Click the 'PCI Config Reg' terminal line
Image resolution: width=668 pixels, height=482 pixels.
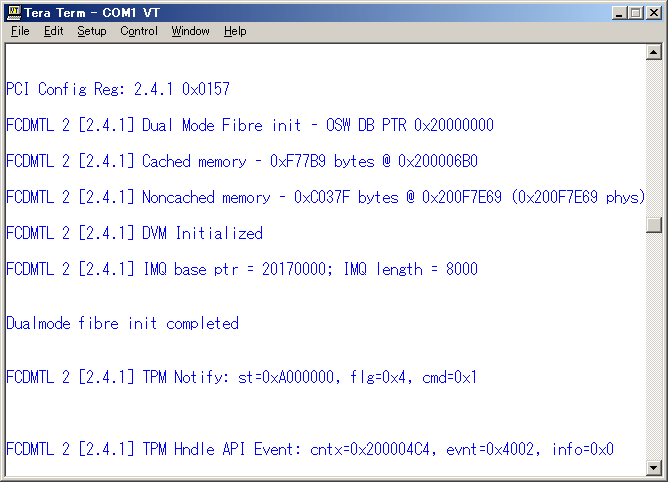coord(118,90)
